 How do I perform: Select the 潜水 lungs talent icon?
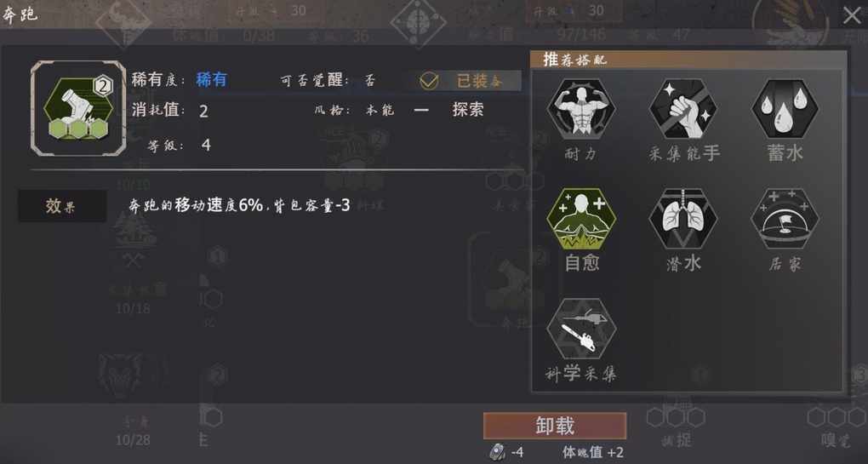click(683, 219)
